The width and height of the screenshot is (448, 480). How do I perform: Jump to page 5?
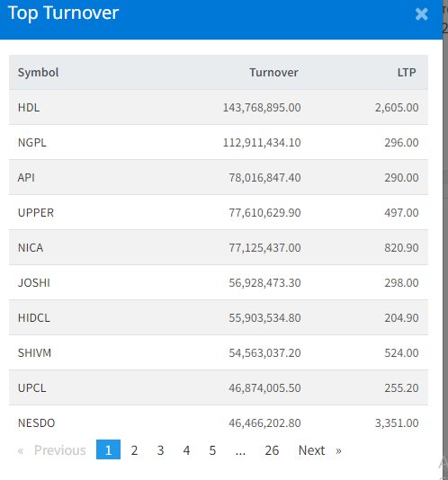point(212,450)
